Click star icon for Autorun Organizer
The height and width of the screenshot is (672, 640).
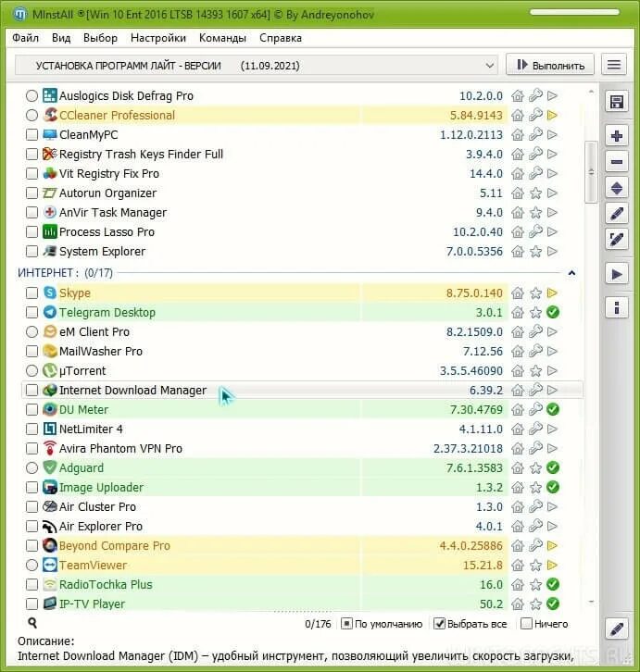[x=535, y=193]
